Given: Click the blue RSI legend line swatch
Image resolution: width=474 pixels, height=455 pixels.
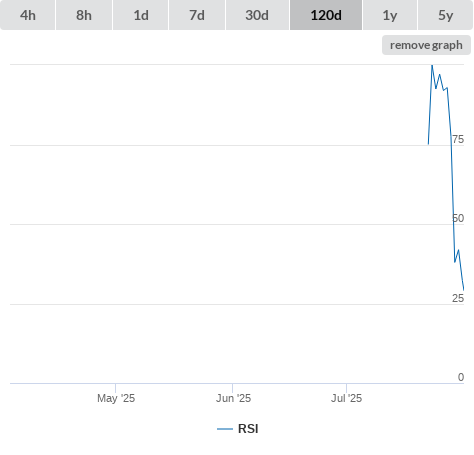Looking at the screenshot, I should (x=225, y=429).
